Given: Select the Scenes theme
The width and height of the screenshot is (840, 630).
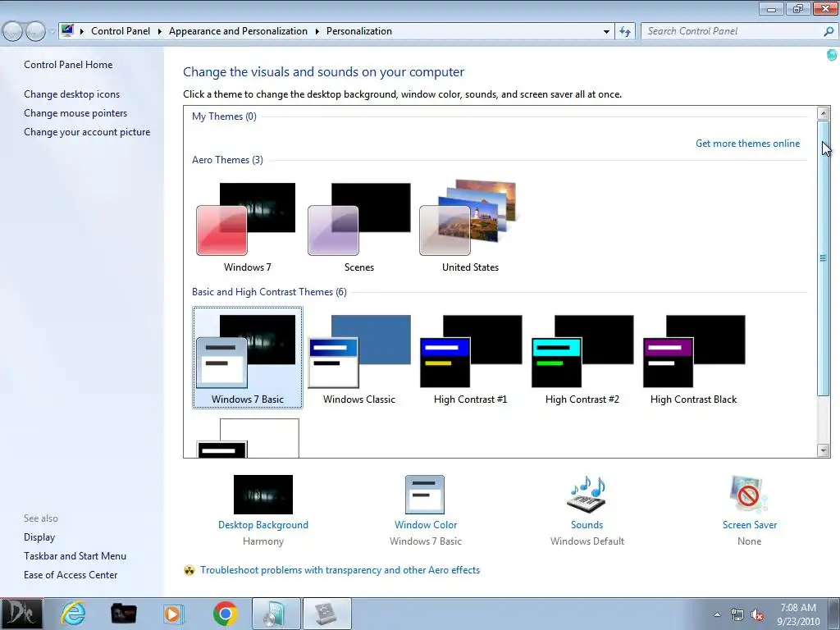Looking at the screenshot, I should pyautogui.click(x=359, y=225).
